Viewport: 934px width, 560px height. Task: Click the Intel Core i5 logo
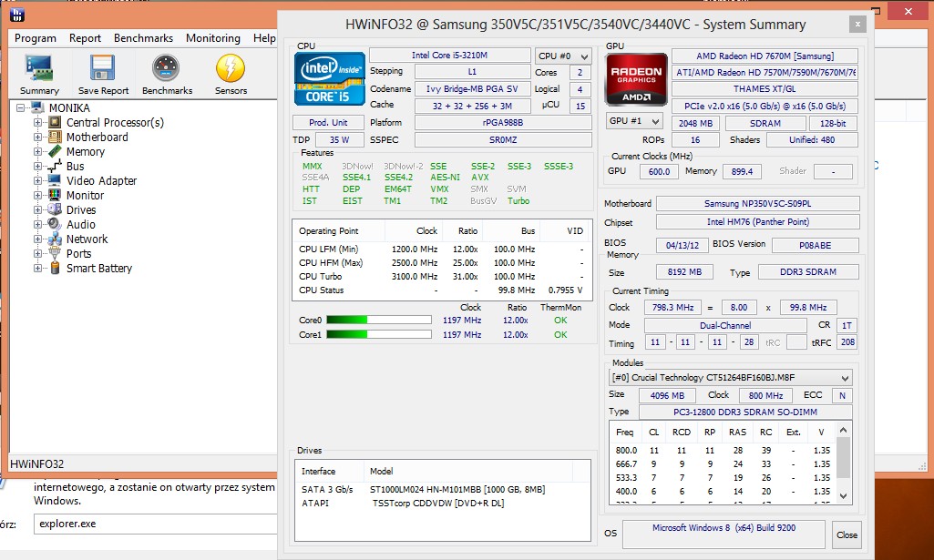tap(329, 79)
